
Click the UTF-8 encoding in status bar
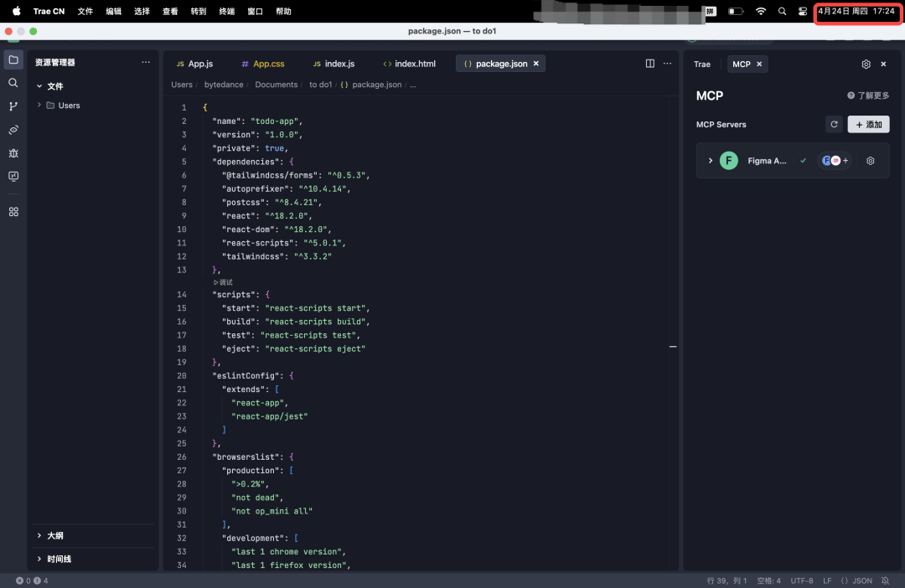[x=801, y=580]
